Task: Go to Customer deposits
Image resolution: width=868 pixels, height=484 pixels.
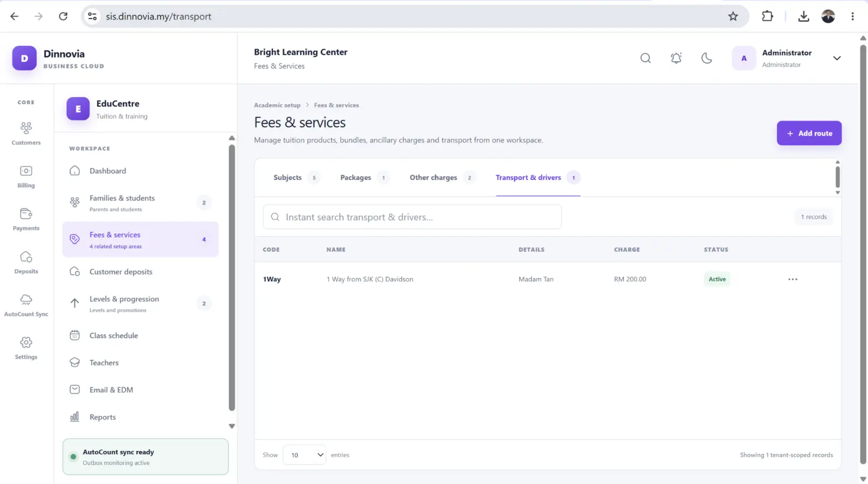Action: 141,272
